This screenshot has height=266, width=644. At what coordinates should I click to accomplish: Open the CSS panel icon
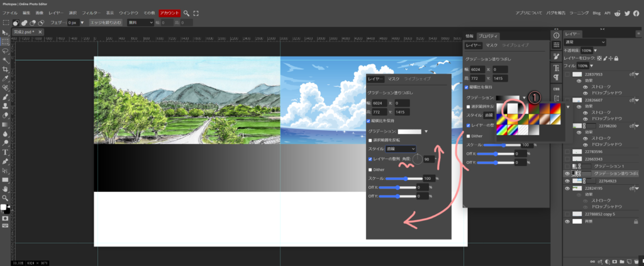[556, 88]
